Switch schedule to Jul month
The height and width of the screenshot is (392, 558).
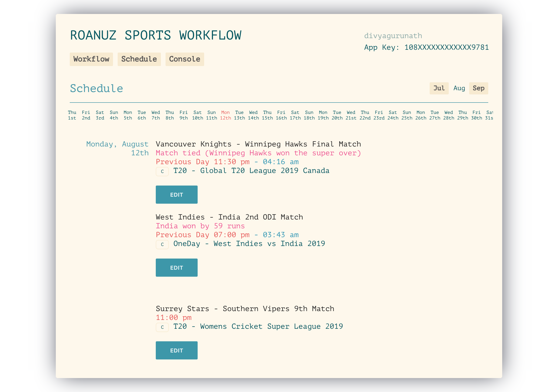[439, 88]
